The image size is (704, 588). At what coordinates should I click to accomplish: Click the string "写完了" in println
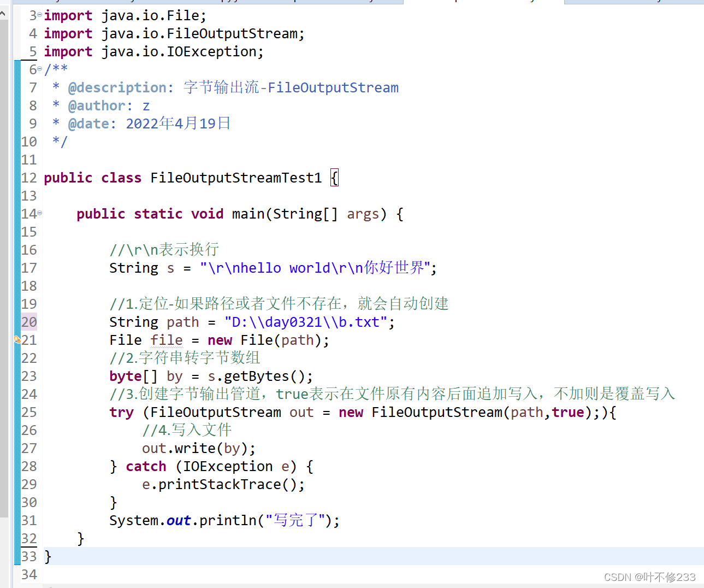point(295,520)
